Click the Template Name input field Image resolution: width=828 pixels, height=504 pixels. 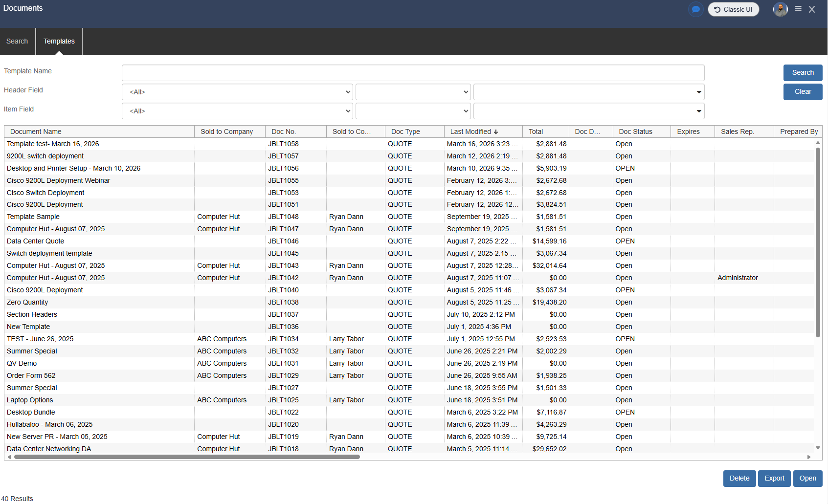(x=413, y=73)
